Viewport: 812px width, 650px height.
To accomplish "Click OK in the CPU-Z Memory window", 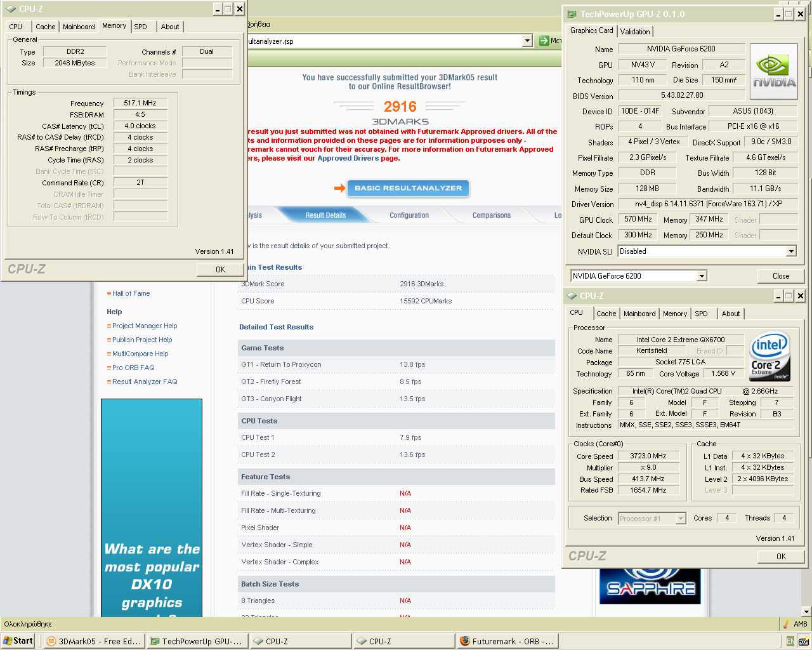I will tap(220, 269).
